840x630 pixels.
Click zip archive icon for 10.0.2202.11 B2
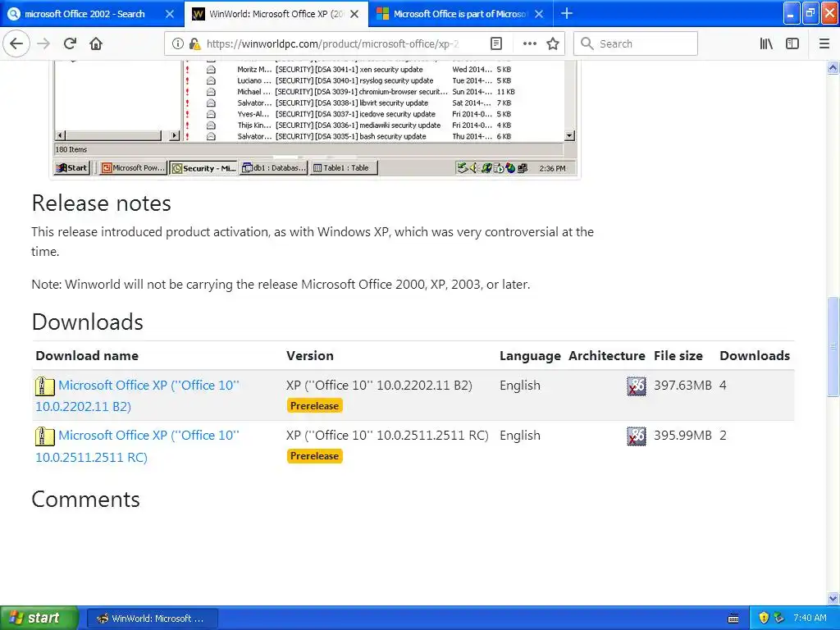click(x=45, y=386)
